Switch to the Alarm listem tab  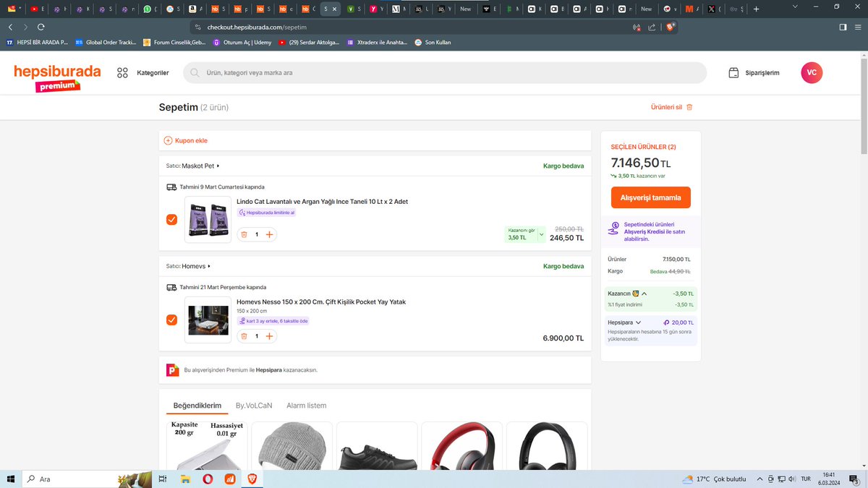[306, 406]
